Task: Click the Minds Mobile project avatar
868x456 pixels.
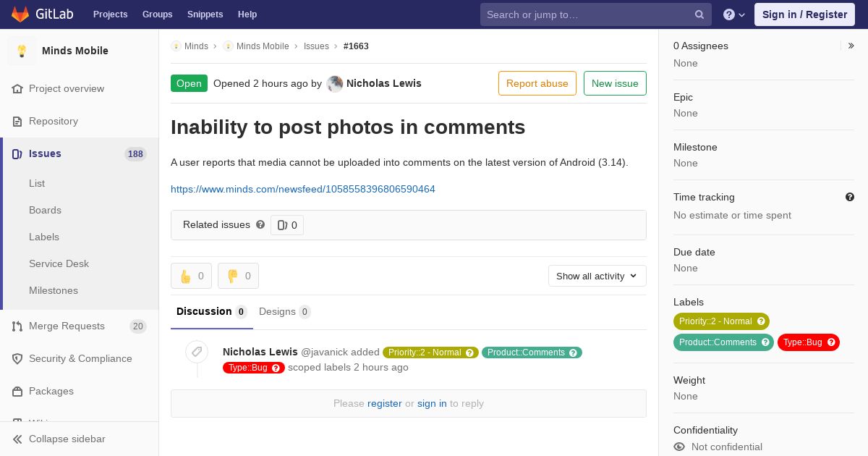Action: (22, 51)
